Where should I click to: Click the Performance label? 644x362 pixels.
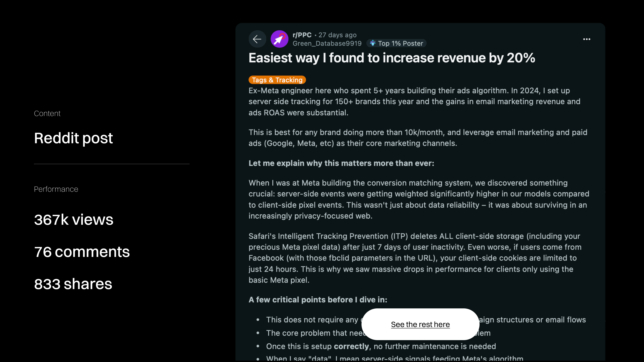56,189
